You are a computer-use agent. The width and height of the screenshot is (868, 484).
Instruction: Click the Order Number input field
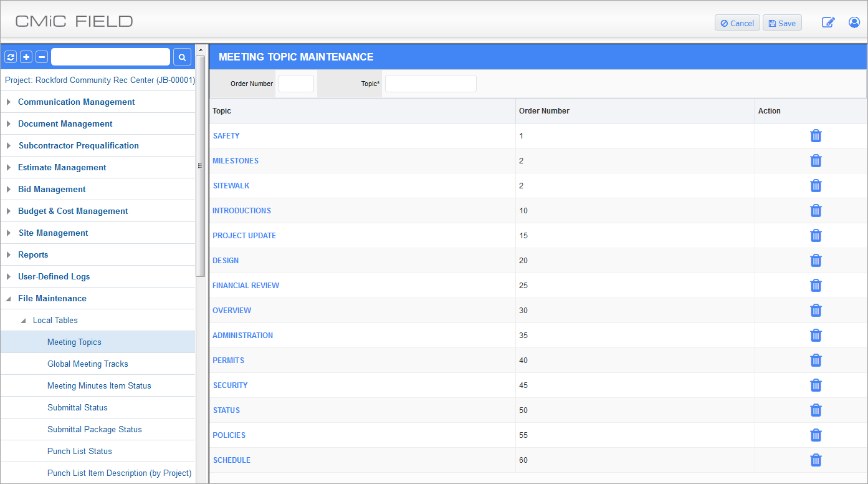(x=296, y=84)
